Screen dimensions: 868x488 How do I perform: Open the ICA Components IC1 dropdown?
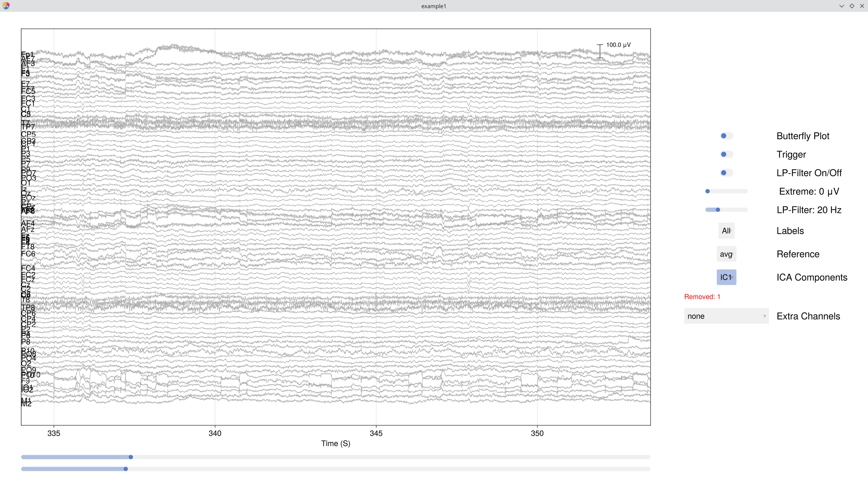click(x=726, y=277)
